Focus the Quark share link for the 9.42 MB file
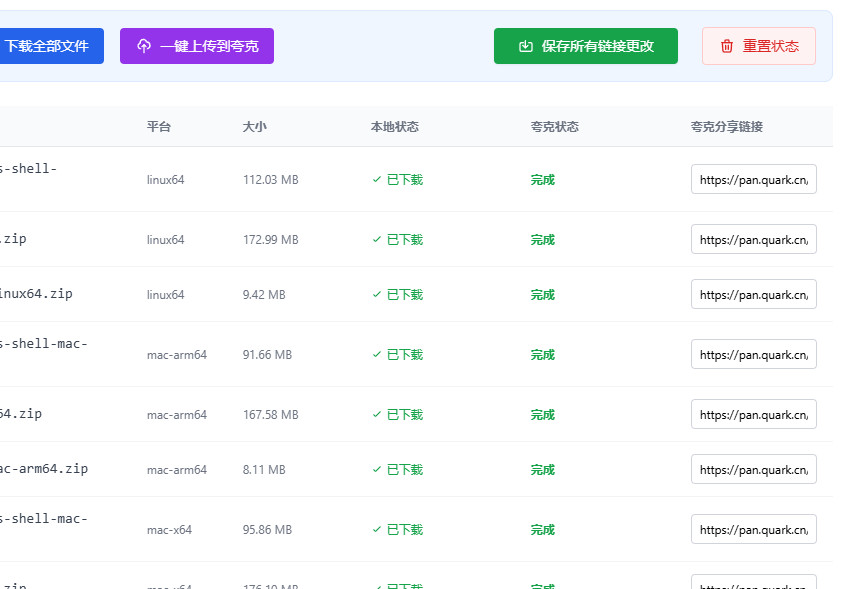This screenshot has height=589, width=857. point(754,295)
